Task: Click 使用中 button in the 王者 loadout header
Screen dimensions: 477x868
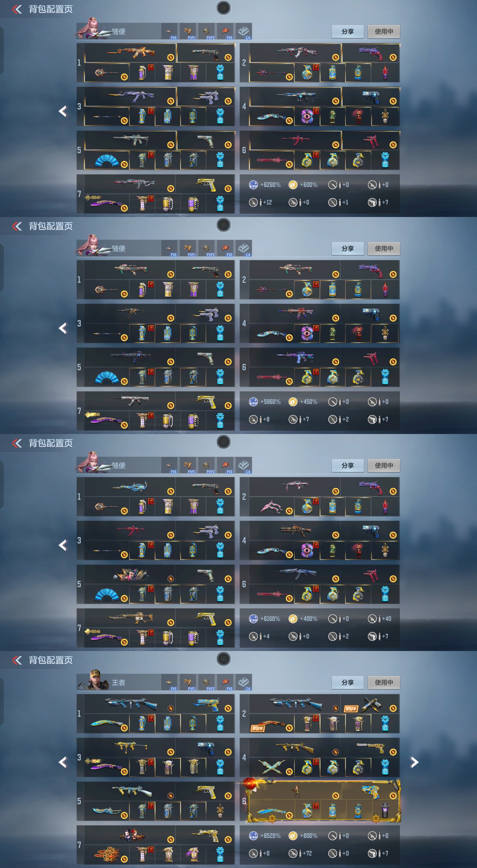Action: click(384, 682)
